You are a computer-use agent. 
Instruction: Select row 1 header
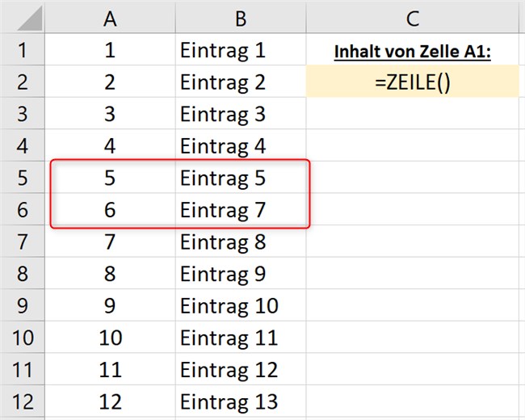tap(22, 49)
